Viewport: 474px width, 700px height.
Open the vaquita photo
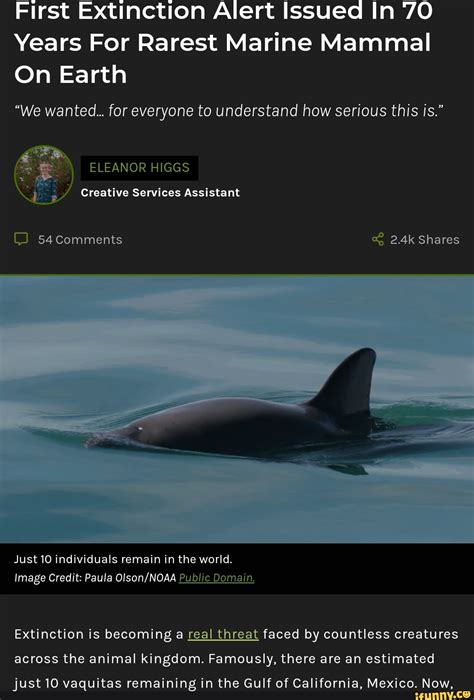pos(237,409)
